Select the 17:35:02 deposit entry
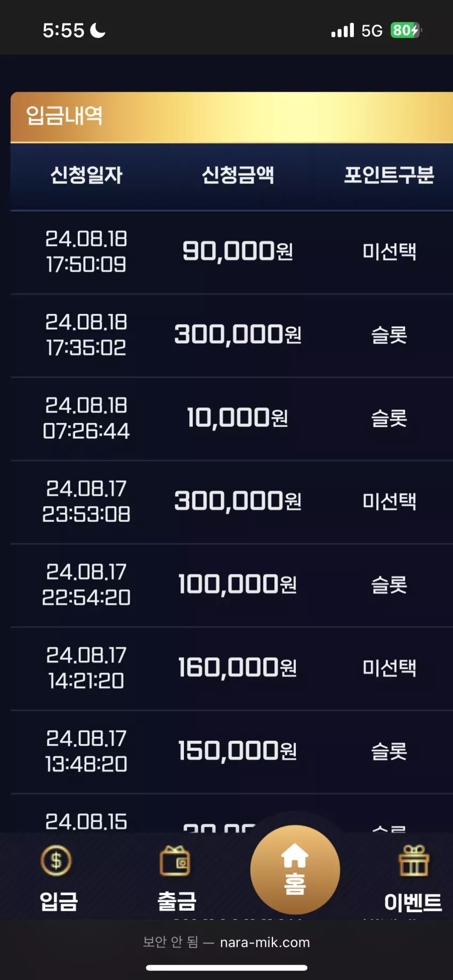 [232, 335]
